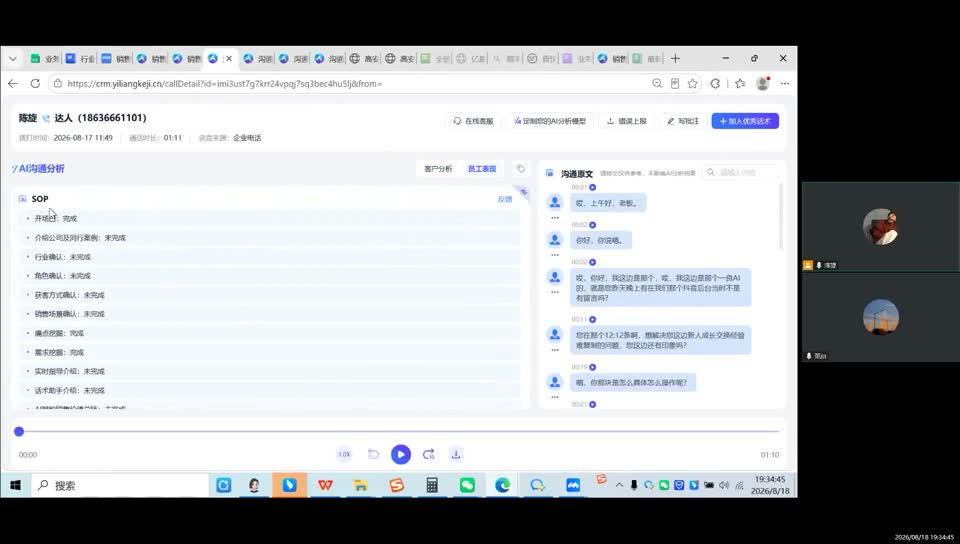Click the transcript panel scrollbar
The image size is (960, 544).
[x=781, y=215]
